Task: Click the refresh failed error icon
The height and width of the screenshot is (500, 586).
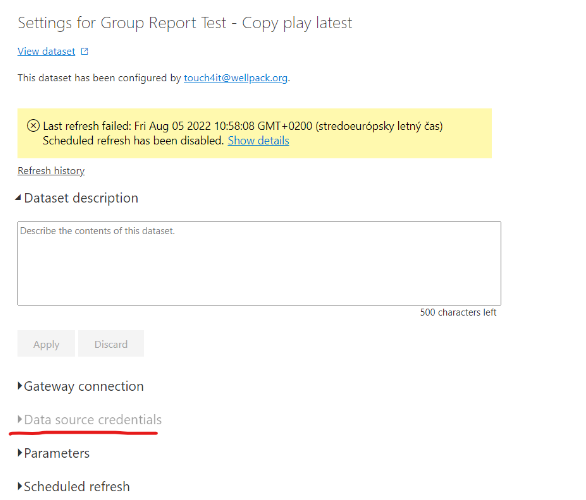Action: [33, 126]
